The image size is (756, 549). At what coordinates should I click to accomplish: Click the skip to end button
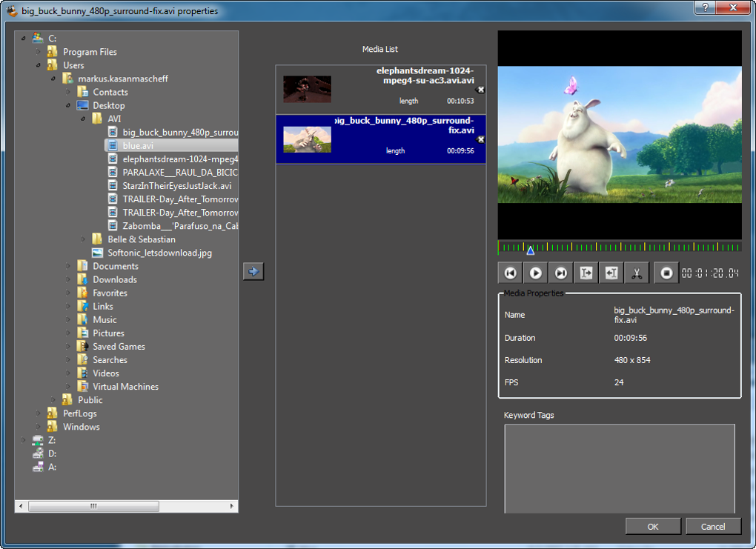tap(561, 273)
